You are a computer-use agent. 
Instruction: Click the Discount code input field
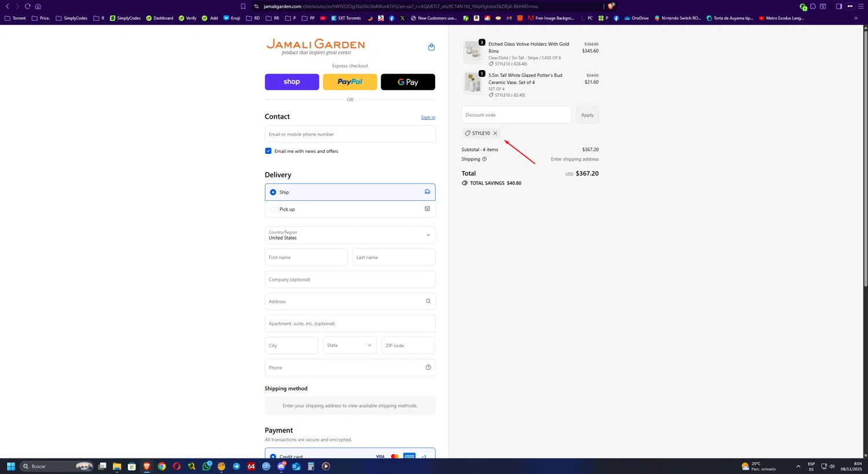516,115
